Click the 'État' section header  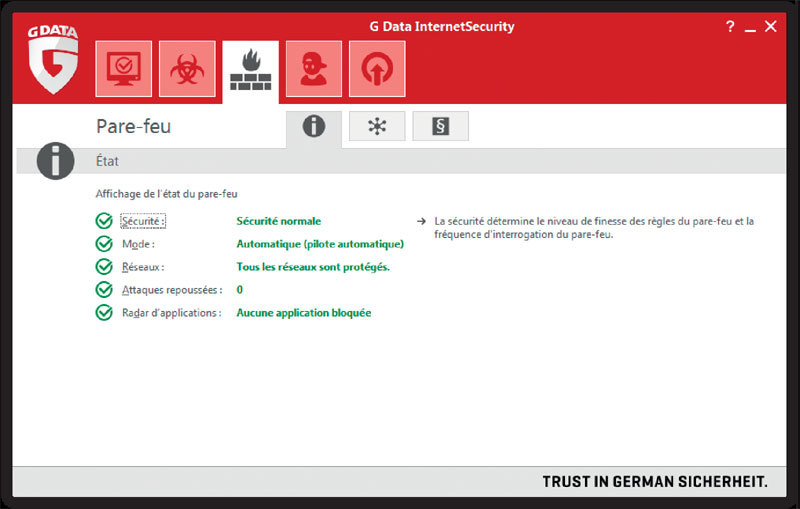107,161
